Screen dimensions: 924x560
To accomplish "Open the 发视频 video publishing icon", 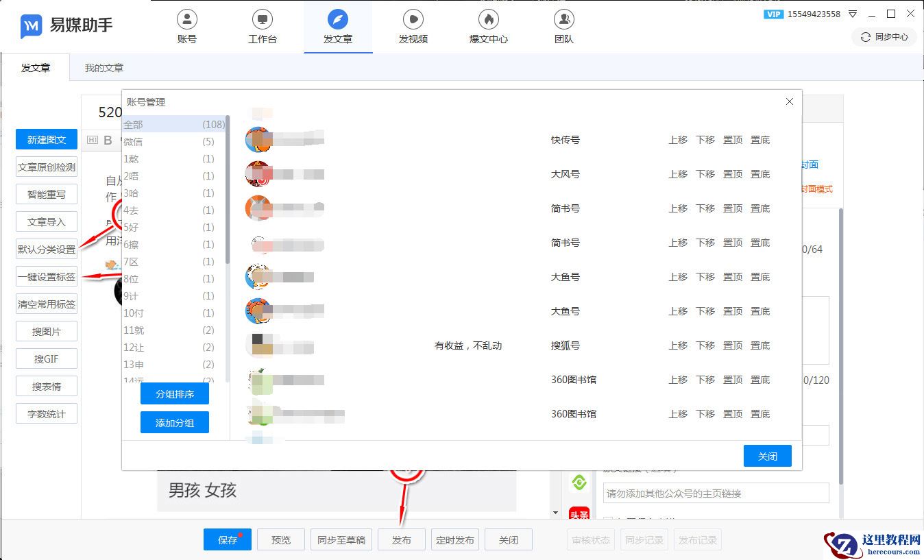I will 413,19.
